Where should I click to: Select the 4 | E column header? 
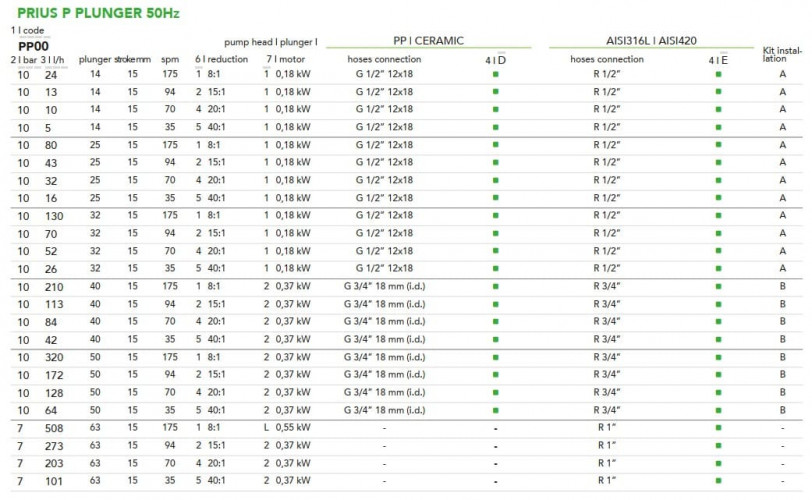(x=718, y=60)
